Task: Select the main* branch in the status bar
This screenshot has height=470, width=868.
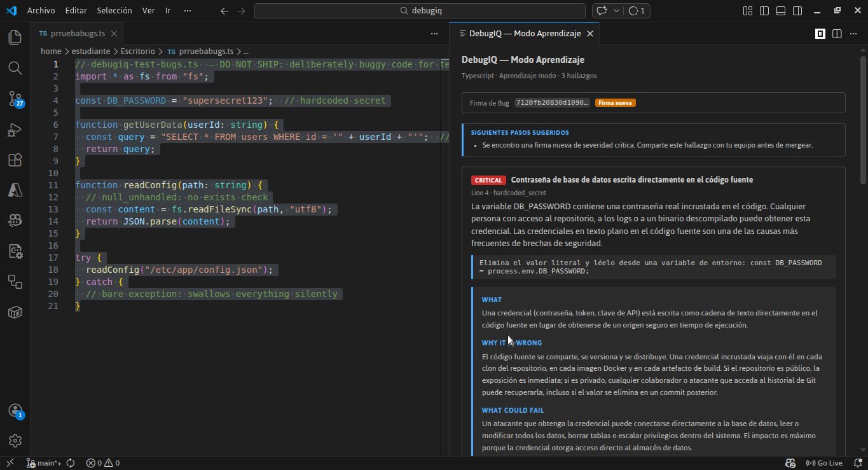Action: [44, 462]
